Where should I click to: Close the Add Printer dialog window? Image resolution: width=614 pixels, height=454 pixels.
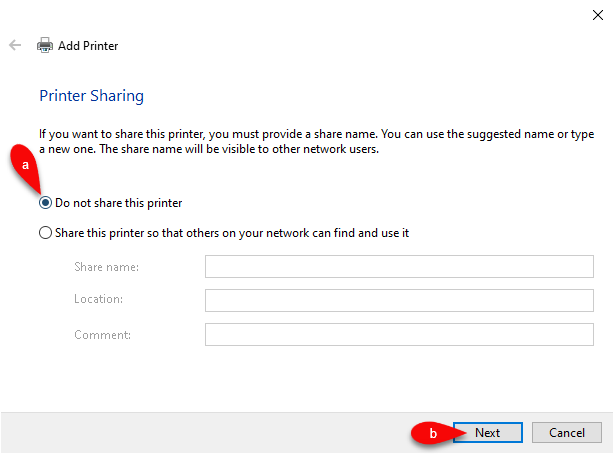598,15
